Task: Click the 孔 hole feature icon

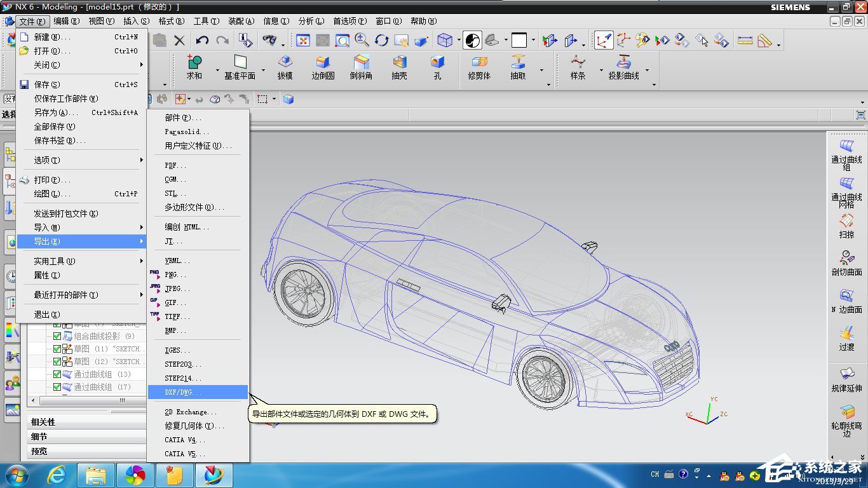Action: pyautogui.click(x=437, y=62)
